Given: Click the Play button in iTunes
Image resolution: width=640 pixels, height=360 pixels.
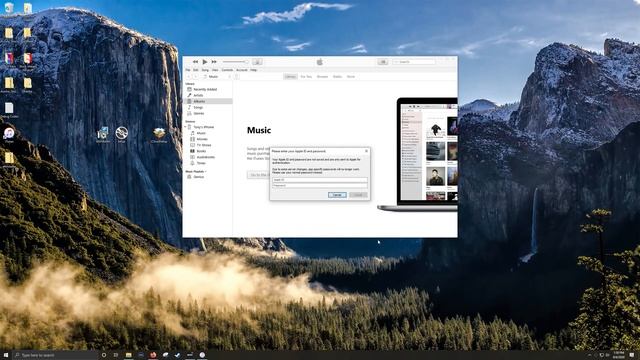Looking at the screenshot, I should pyautogui.click(x=204, y=62).
